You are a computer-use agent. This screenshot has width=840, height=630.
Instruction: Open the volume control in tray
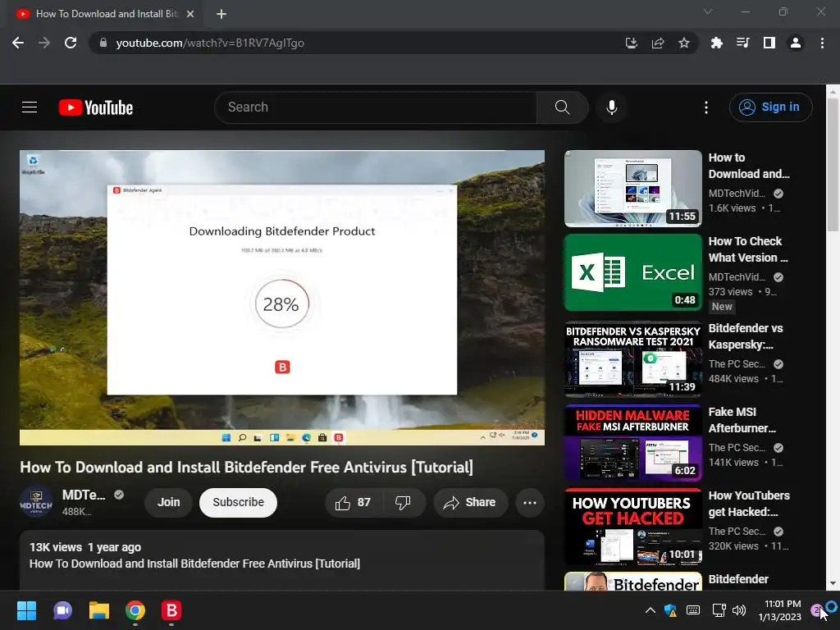[739, 610]
